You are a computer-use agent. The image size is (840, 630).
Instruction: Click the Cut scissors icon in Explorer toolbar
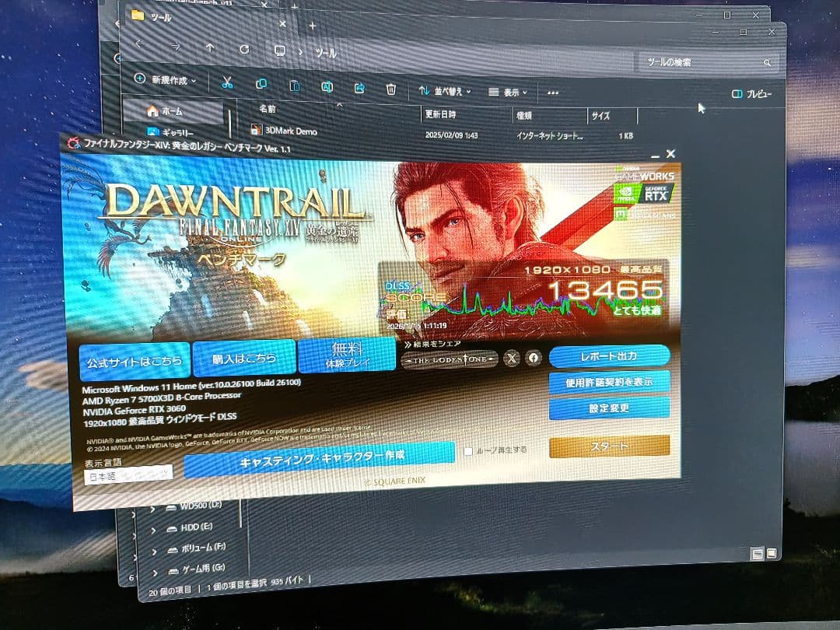(x=227, y=82)
